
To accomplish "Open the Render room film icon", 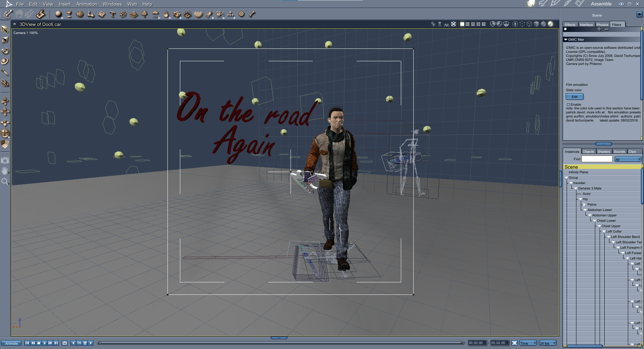I will pos(579,4).
